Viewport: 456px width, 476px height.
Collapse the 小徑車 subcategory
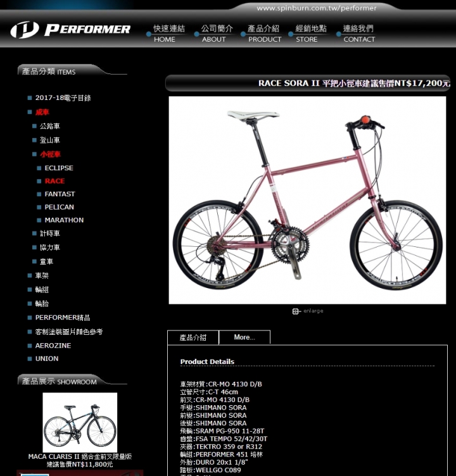[50, 154]
